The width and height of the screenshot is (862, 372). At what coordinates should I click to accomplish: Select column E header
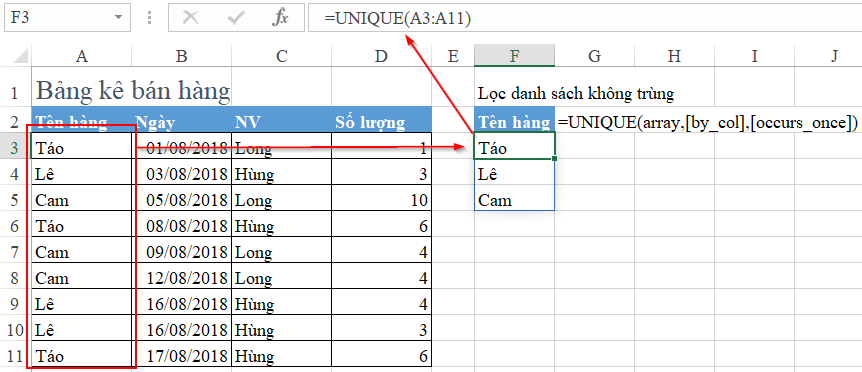click(453, 55)
